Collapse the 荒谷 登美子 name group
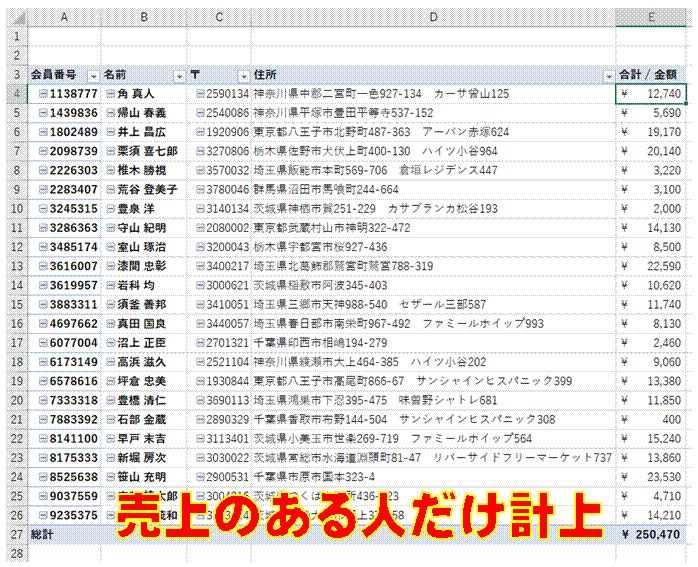The width and height of the screenshot is (698, 567). 111,189
